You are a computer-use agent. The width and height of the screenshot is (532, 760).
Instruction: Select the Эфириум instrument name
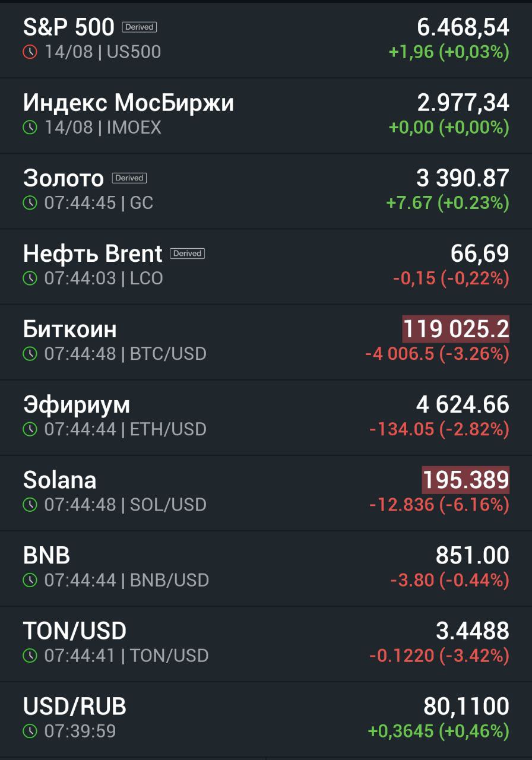(x=77, y=405)
